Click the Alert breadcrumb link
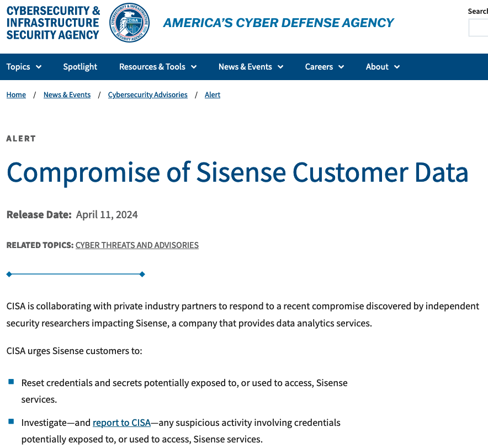 click(212, 94)
